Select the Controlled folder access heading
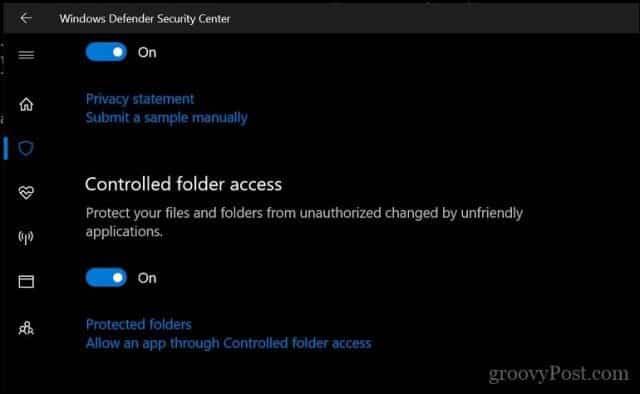Viewport: 640px width, 394px height. click(x=183, y=185)
